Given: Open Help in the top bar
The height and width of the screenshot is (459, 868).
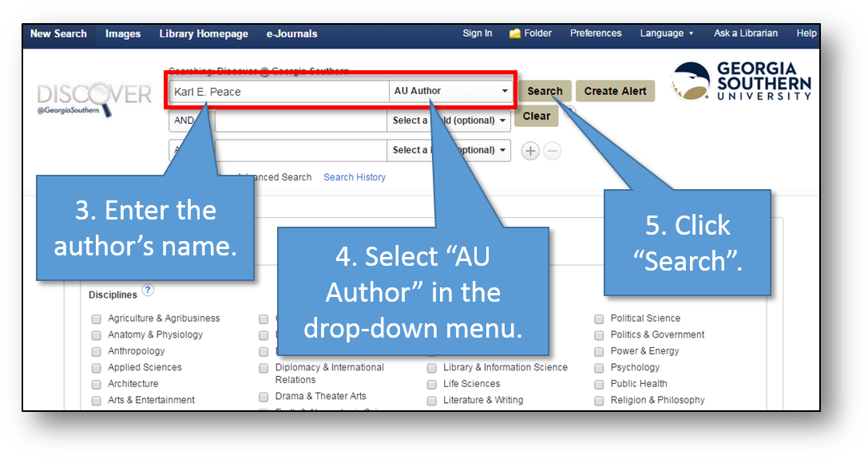Looking at the screenshot, I should point(806,34).
